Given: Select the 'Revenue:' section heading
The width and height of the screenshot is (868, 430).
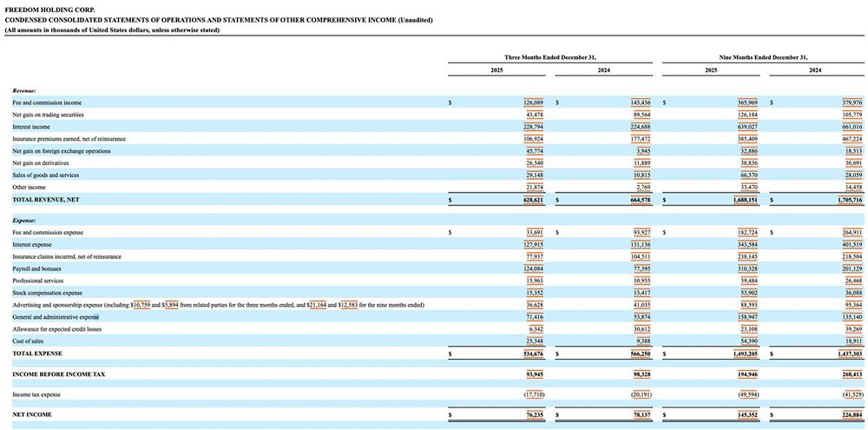Looking at the screenshot, I should point(23,90).
